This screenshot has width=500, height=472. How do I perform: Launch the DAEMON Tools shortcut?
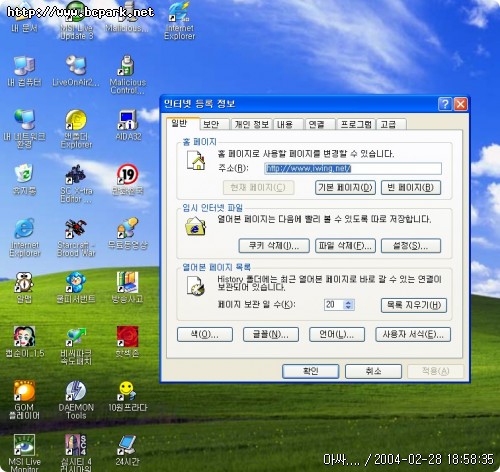[x=76, y=400]
